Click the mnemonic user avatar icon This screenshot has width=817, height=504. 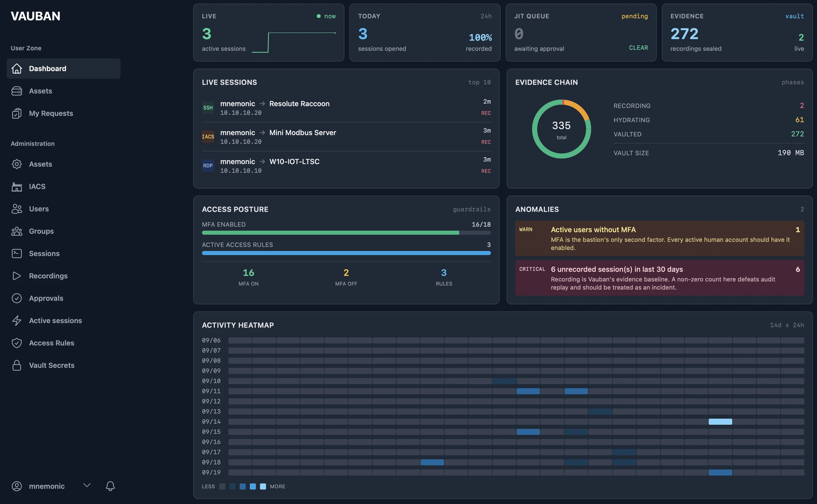point(17,486)
